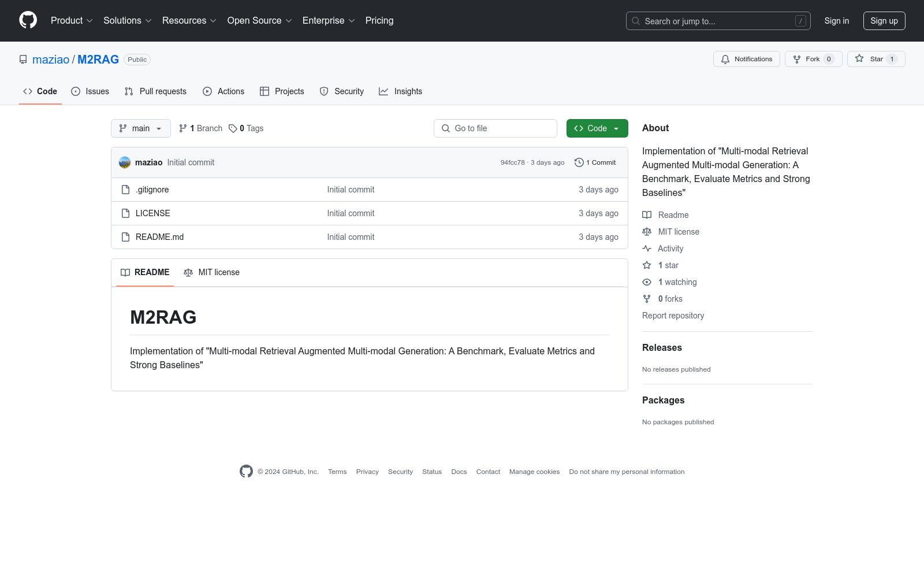The width and height of the screenshot is (924, 578).
Task: Open the Releases heading link
Action: coord(662,347)
